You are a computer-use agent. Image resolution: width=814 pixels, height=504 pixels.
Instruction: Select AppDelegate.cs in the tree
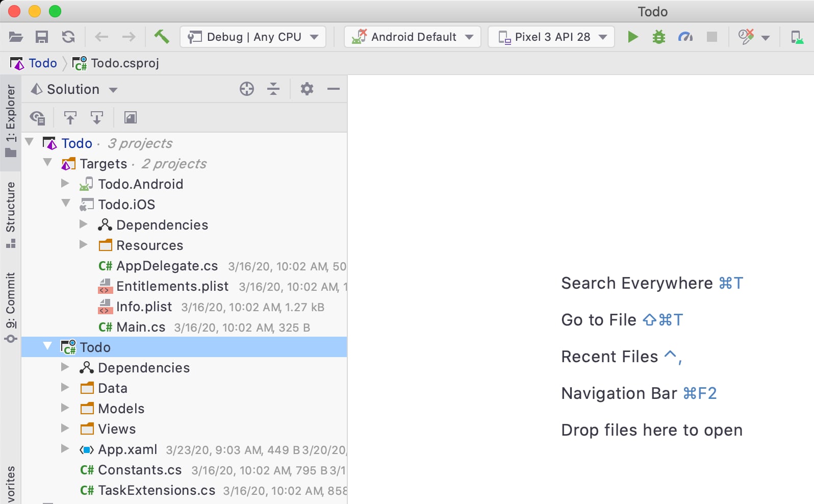167,266
